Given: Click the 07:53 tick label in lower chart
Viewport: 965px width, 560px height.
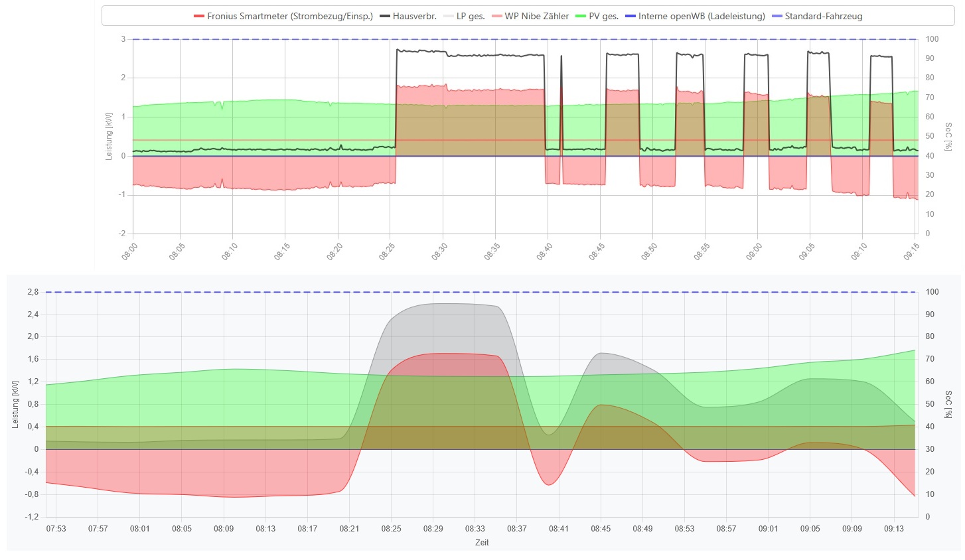Looking at the screenshot, I should tap(56, 529).
